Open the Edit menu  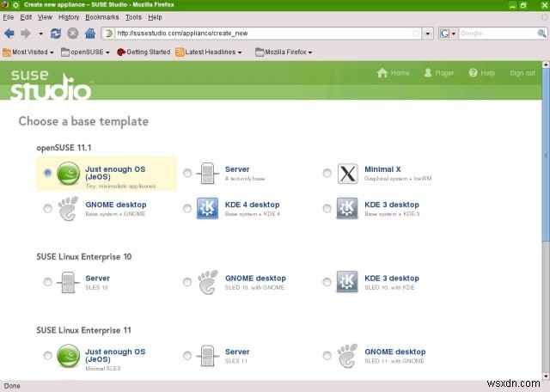26,17
